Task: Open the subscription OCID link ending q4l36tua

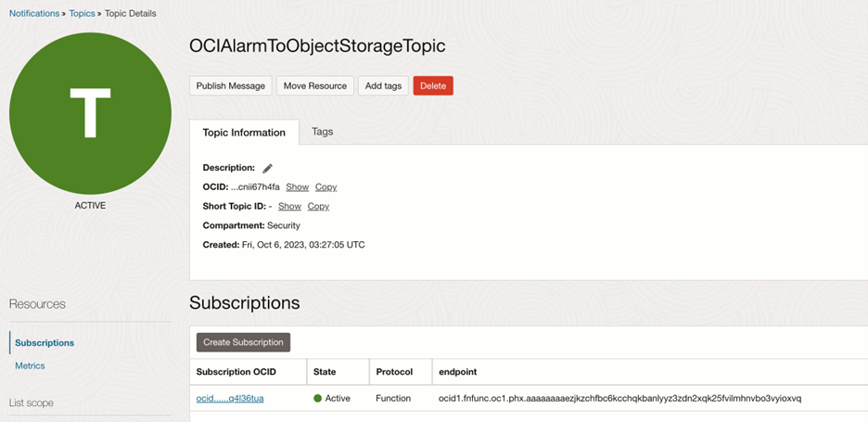Action: click(x=230, y=399)
